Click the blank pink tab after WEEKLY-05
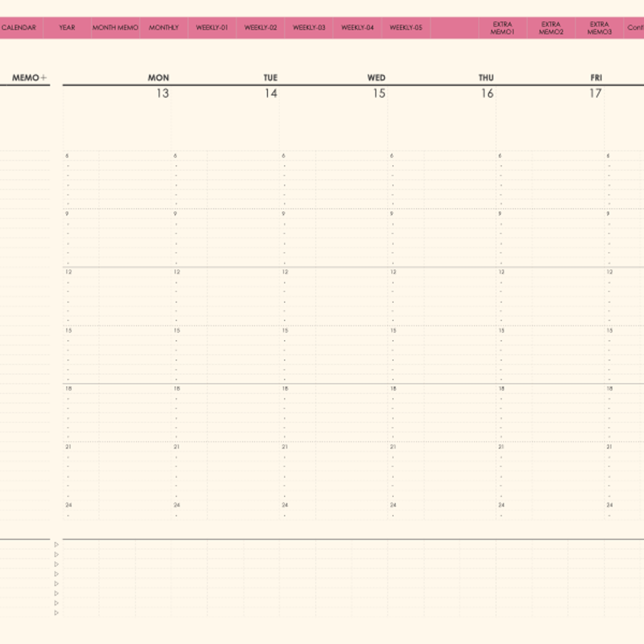The image size is (644, 644). tap(454, 28)
